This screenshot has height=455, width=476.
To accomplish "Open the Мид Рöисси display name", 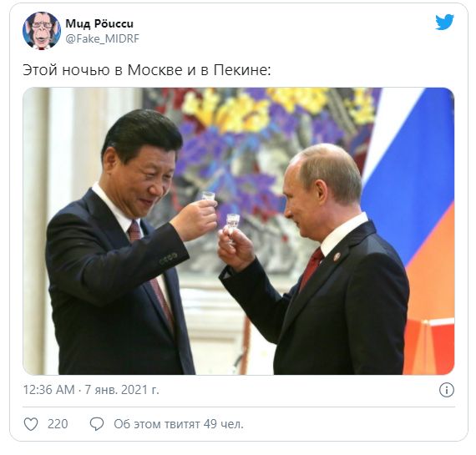I will [99, 23].
